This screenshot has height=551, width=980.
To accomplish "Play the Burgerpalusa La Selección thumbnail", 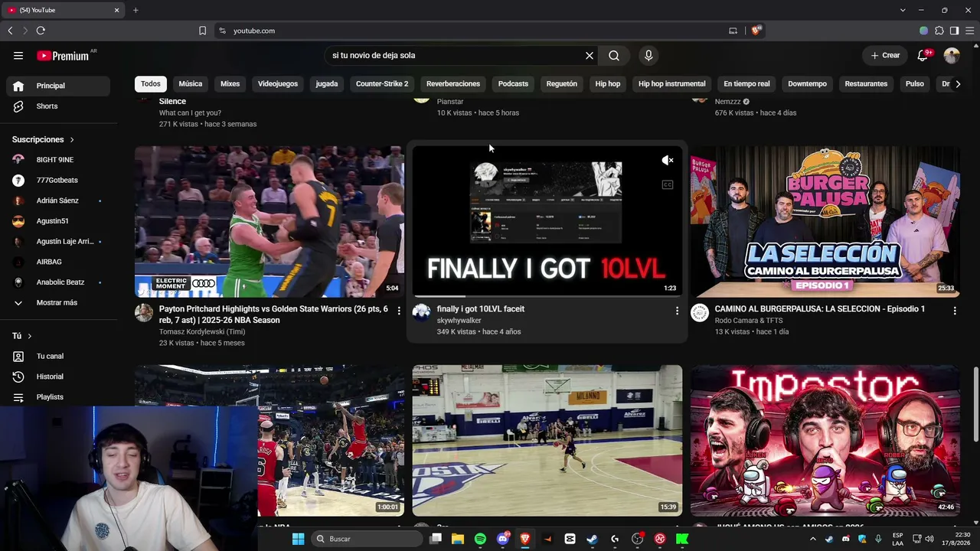I will (825, 222).
